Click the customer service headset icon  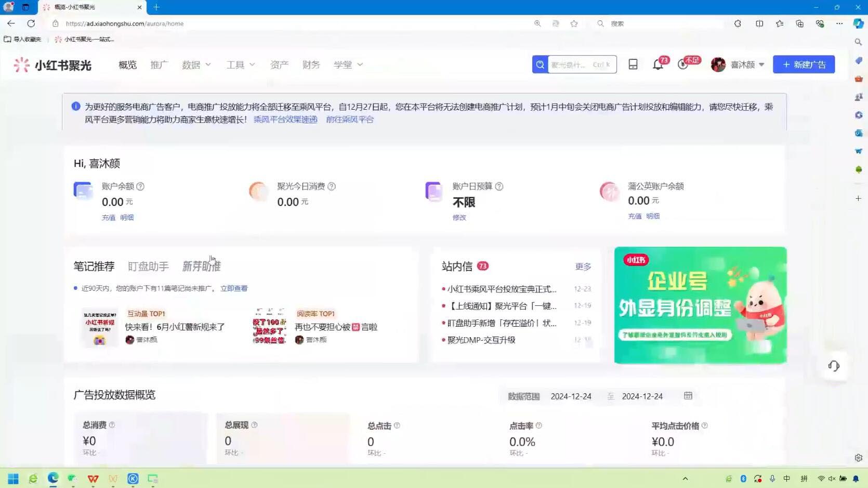click(834, 366)
